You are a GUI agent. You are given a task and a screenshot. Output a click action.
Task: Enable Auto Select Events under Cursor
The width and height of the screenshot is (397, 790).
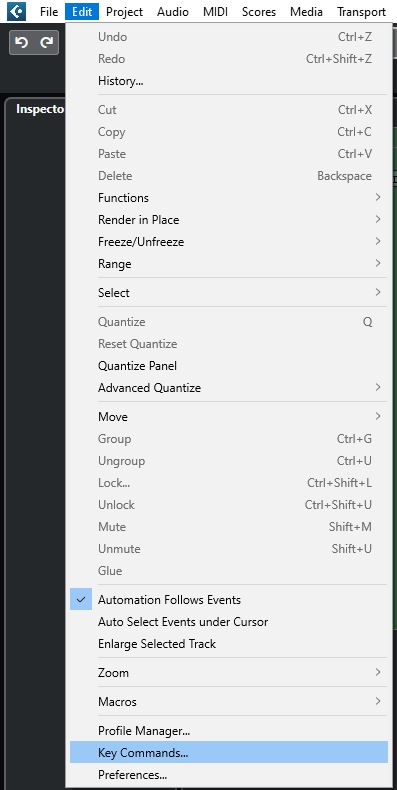[x=229, y=622]
